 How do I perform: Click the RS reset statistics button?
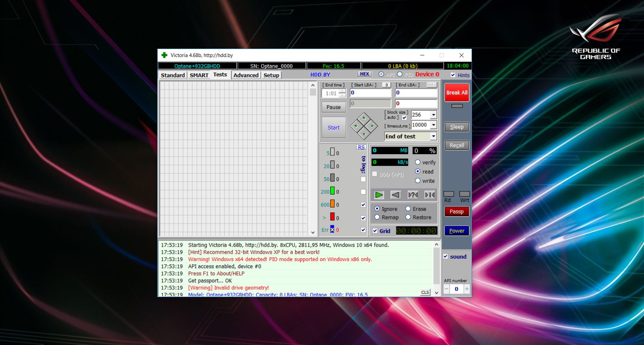tap(361, 147)
